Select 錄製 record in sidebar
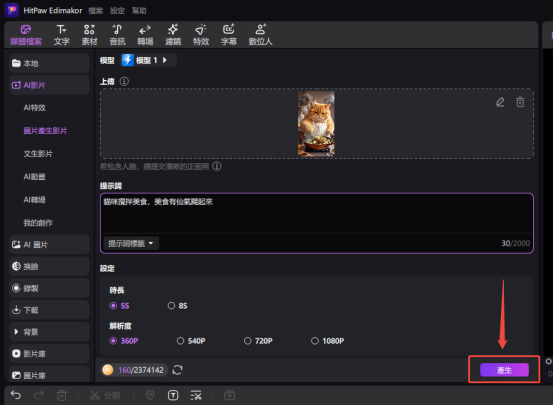 (49, 288)
